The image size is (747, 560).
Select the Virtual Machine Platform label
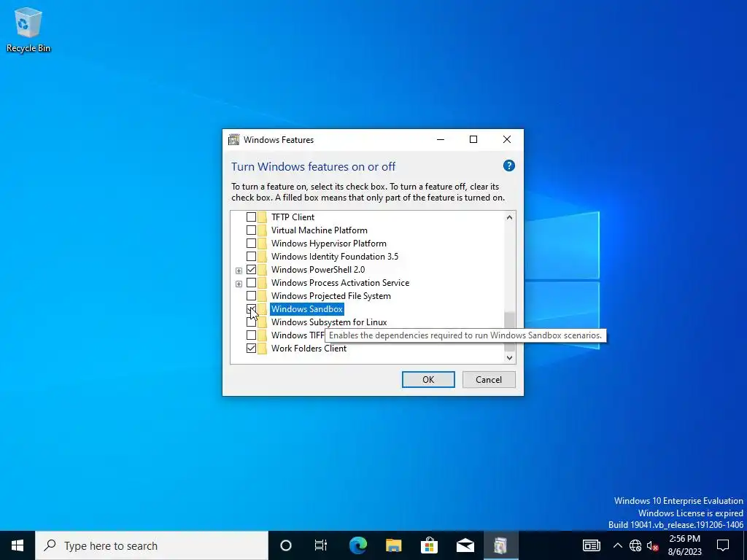click(x=320, y=230)
